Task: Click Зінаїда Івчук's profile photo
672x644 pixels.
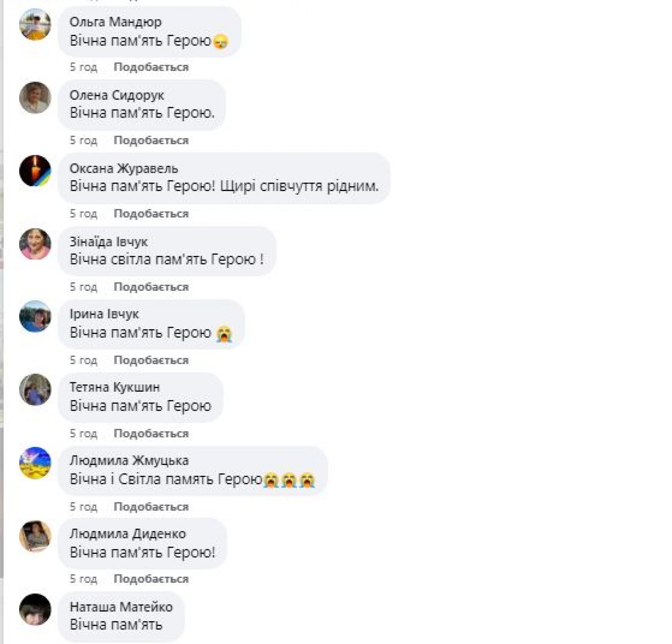Action: point(35,244)
